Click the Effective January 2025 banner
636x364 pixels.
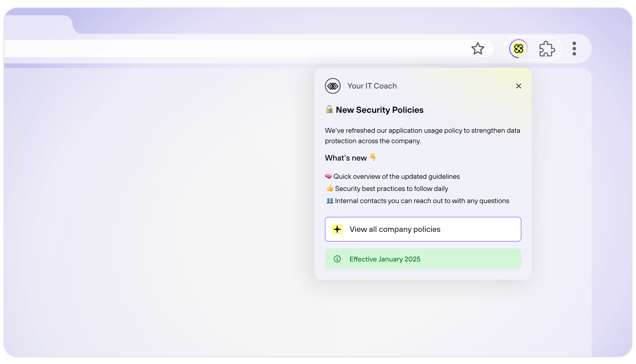[423, 259]
